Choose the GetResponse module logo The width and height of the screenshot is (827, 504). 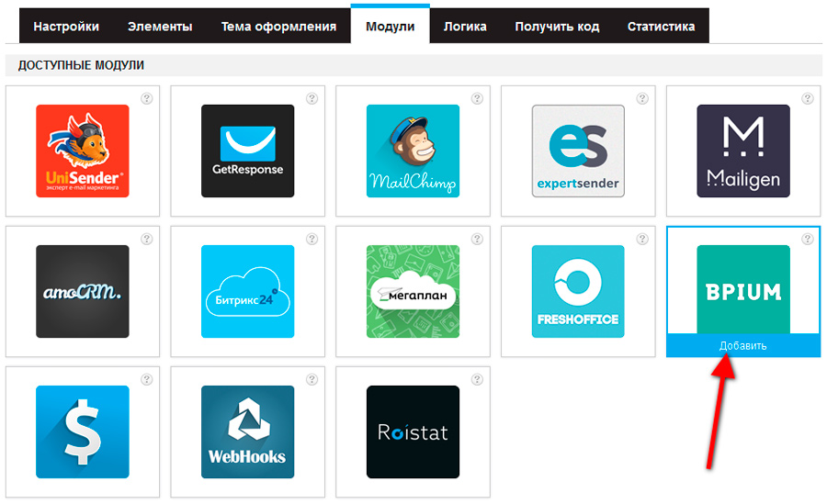247,151
